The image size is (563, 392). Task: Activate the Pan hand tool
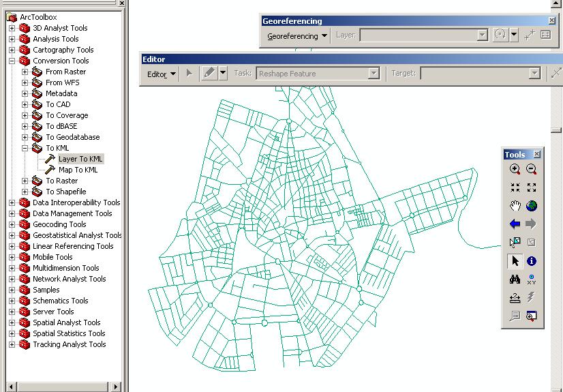coord(515,206)
